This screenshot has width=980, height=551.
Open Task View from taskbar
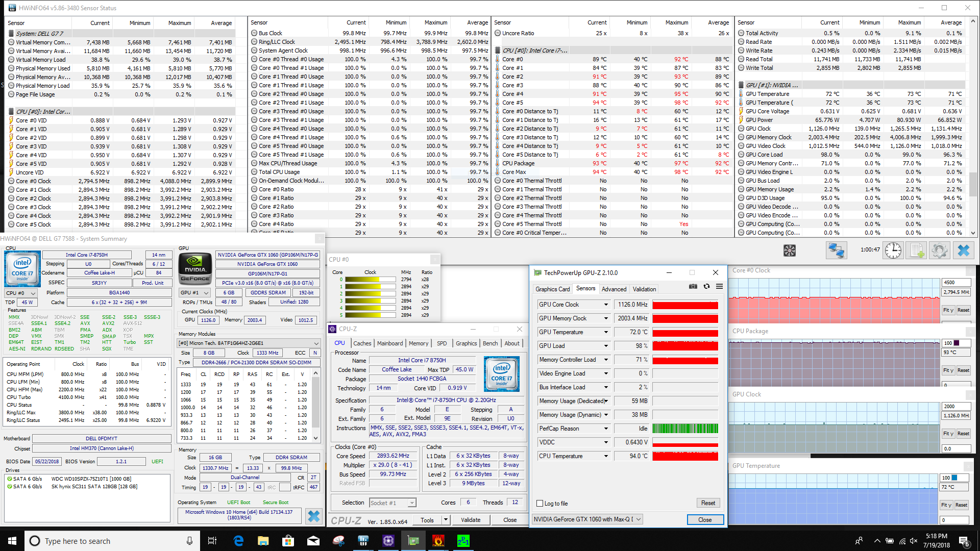point(212,541)
